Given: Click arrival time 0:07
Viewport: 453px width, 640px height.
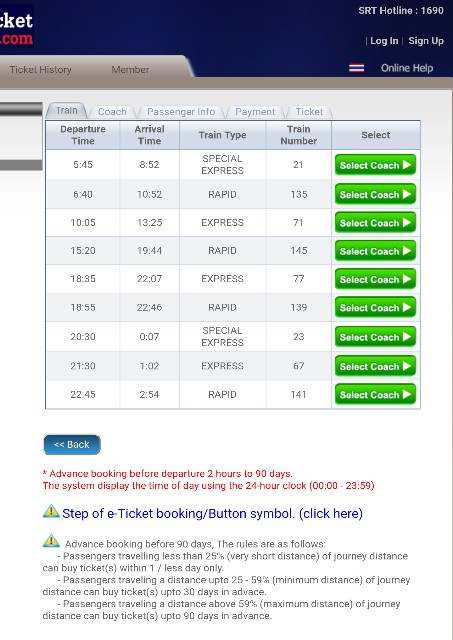Looking at the screenshot, I should (149, 337).
